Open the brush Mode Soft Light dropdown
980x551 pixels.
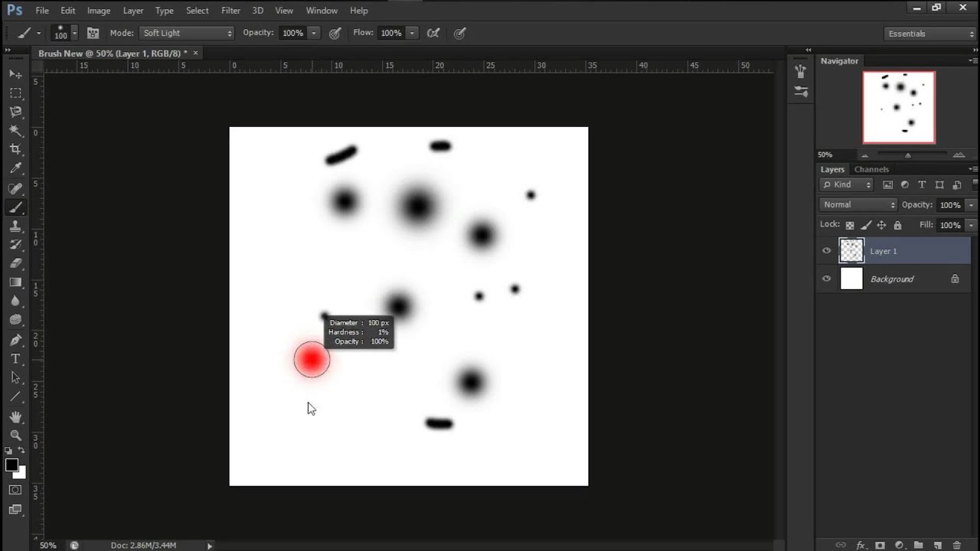click(x=187, y=33)
